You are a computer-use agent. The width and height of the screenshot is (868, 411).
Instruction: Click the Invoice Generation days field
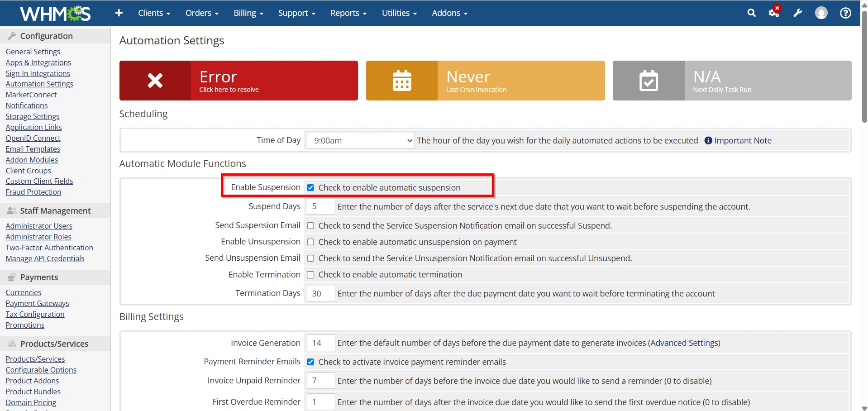321,343
